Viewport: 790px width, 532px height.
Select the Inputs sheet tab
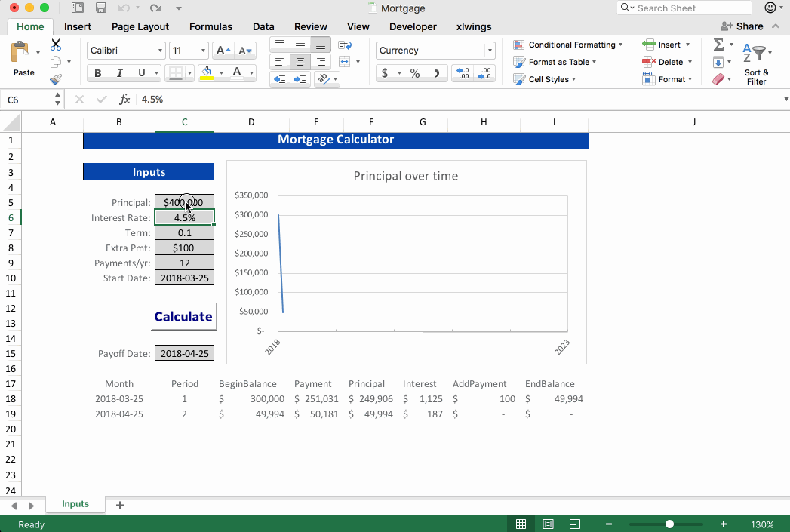tap(75, 503)
